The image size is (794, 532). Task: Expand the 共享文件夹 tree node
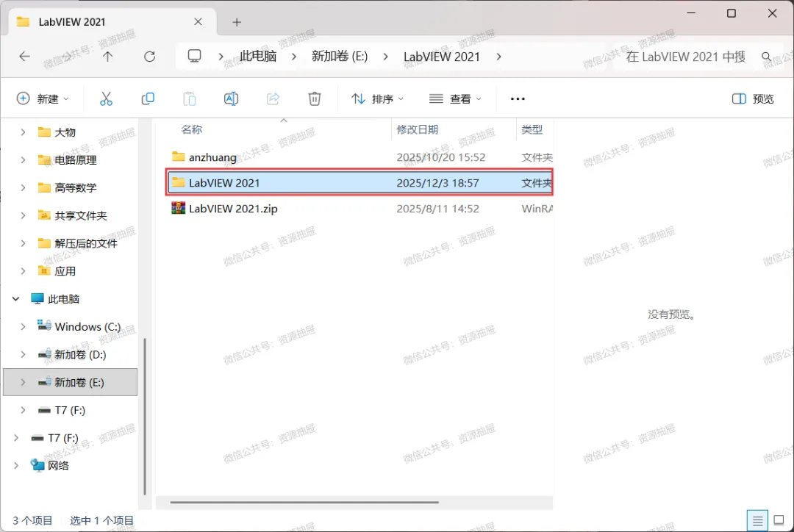click(x=23, y=215)
